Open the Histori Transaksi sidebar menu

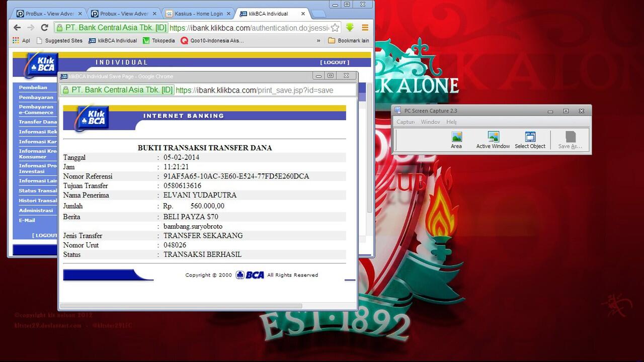(x=38, y=201)
